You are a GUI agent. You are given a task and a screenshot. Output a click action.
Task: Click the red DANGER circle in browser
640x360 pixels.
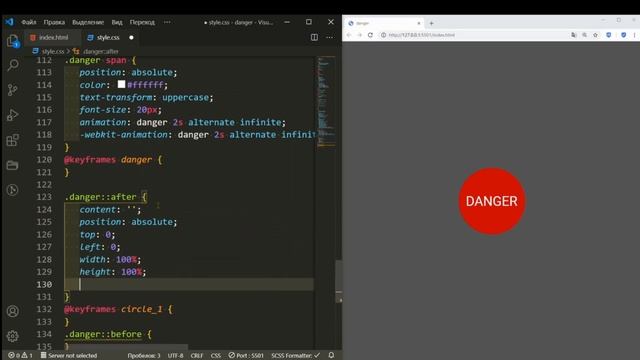click(x=492, y=201)
